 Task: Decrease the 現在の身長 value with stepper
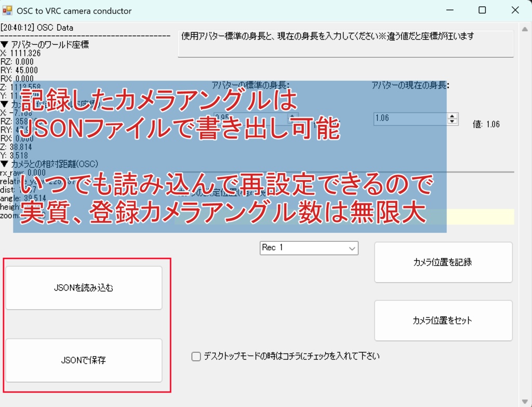(x=453, y=122)
